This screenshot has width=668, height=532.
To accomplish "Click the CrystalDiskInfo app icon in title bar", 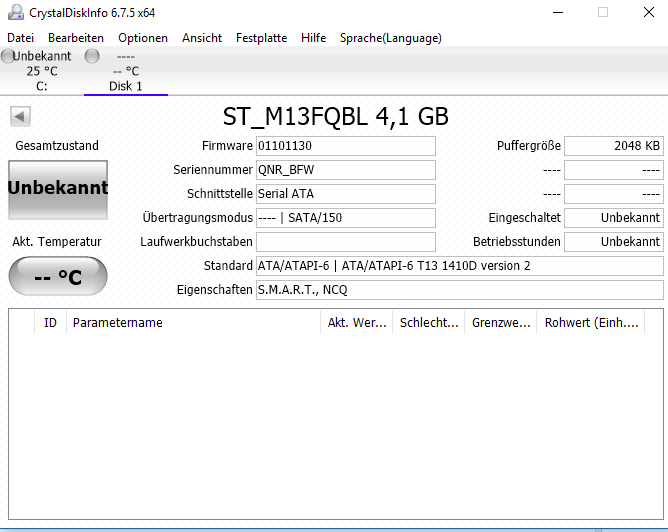I will [16, 12].
